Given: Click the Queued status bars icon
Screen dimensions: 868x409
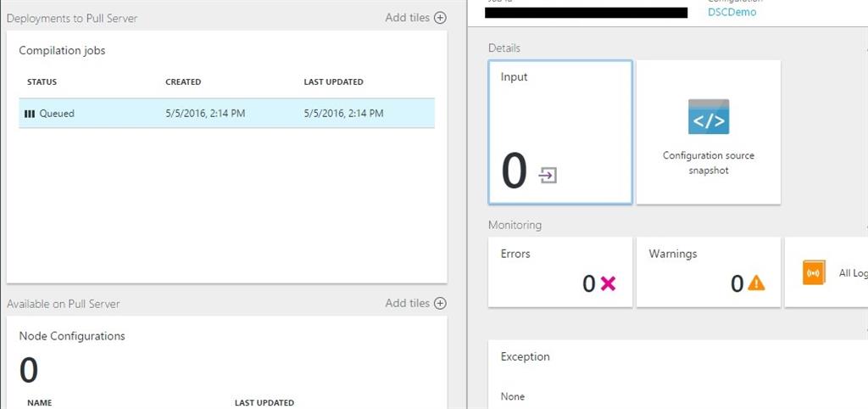Looking at the screenshot, I should 30,114.
